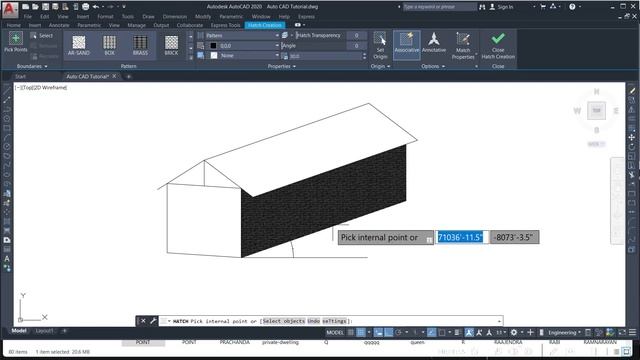Click the Close Hatch Creation checkmark
This screenshot has height=360, width=640.
click(498, 46)
